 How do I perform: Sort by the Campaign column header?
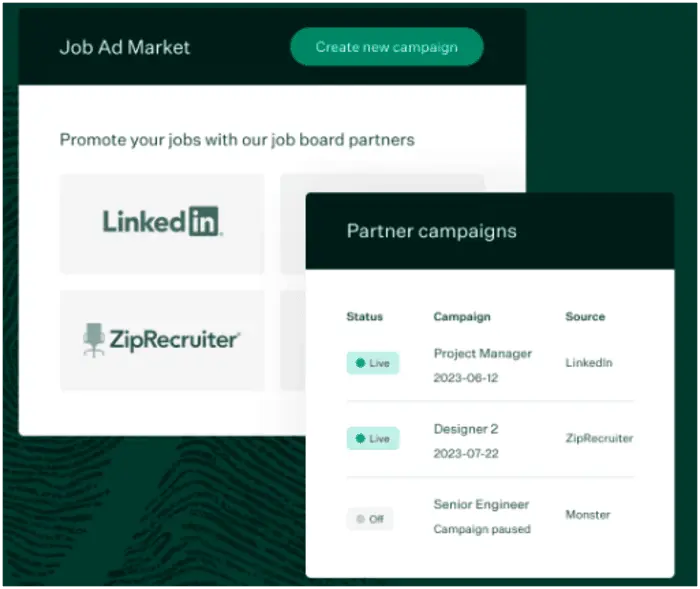tap(462, 316)
